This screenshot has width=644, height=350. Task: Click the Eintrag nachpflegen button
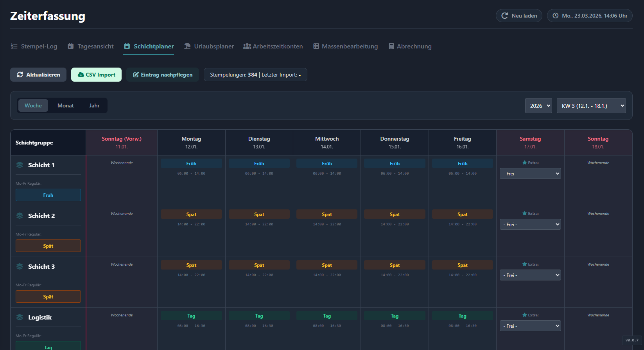tap(162, 75)
